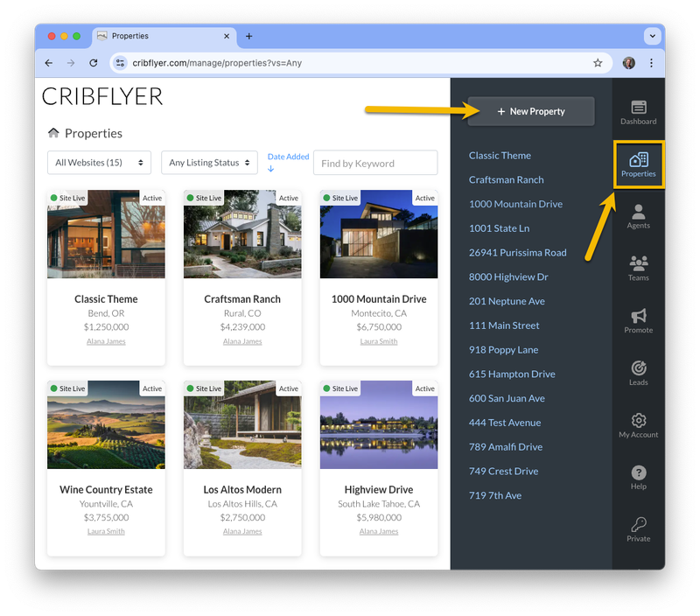Open 600 San Juan Ave in the list

507,398
